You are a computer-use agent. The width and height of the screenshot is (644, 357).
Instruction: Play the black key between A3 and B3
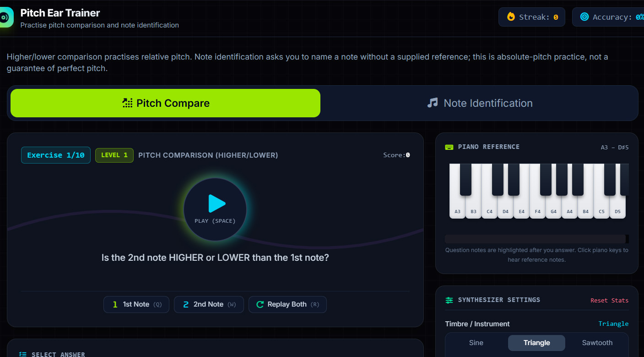pyautogui.click(x=465, y=179)
